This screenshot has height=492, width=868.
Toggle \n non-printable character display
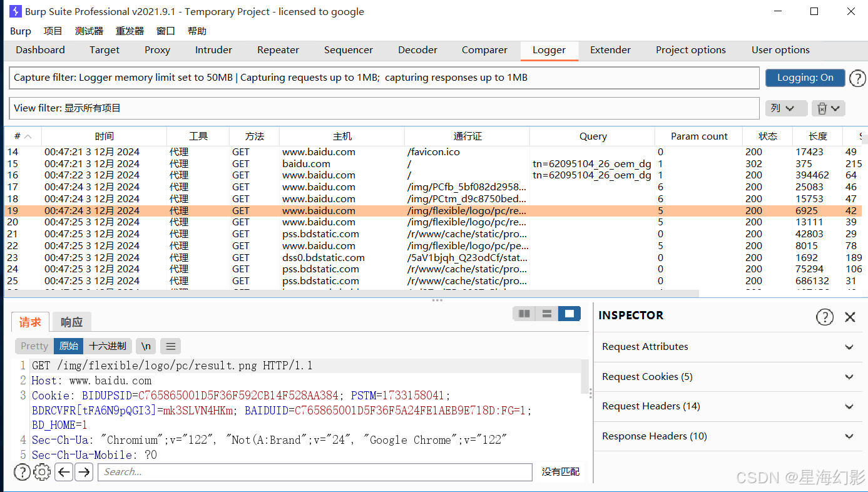(x=146, y=346)
